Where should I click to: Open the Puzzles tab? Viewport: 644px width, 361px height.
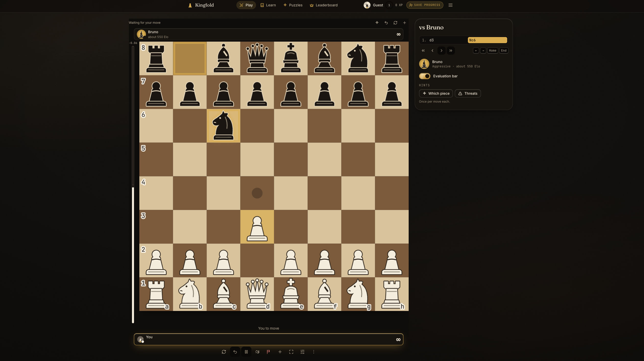293,5
